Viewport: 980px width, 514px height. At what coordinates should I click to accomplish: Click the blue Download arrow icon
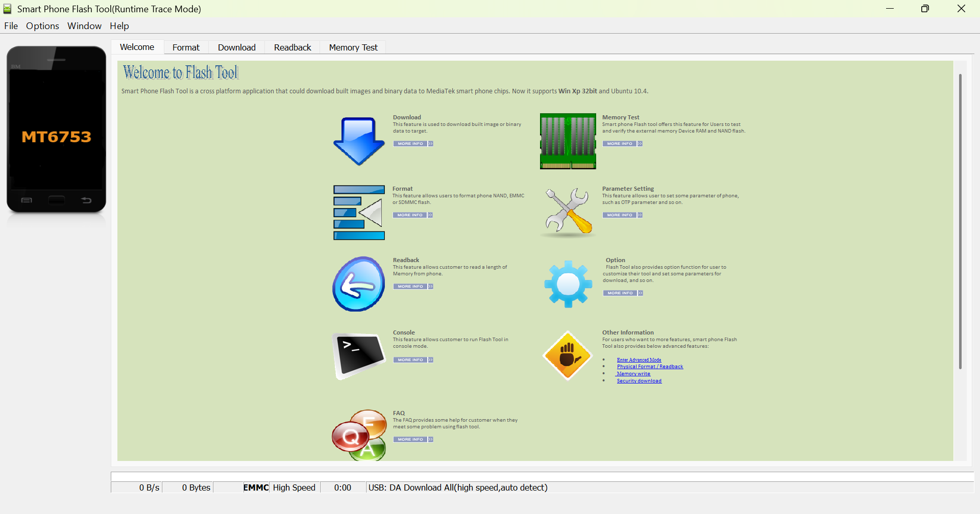coord(359,141)
